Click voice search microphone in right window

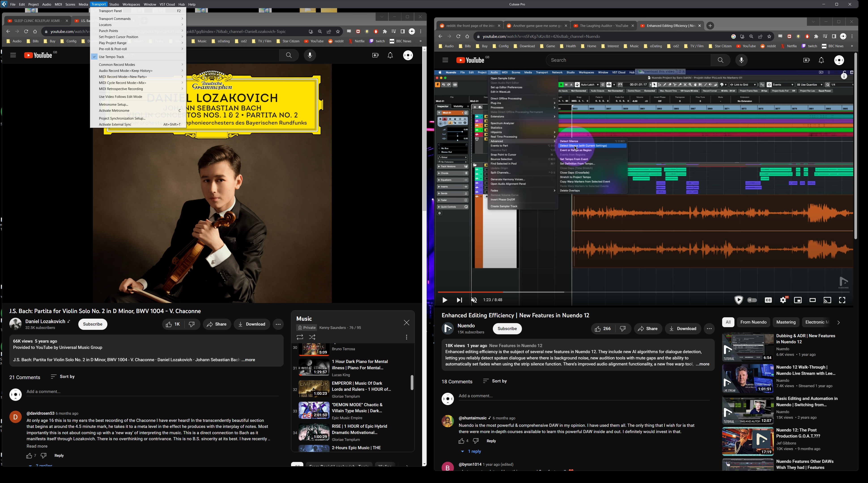click(741, 60)
